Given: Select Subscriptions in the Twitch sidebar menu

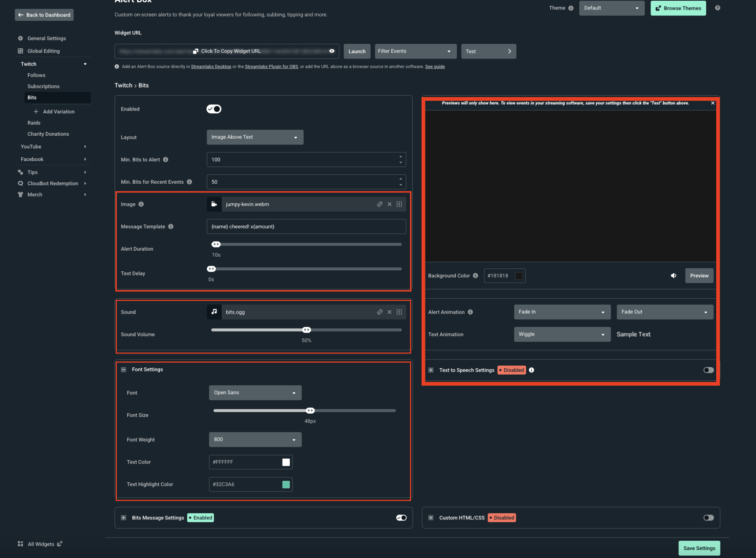Looking at the screenshot, I should click(x=43, y=86).
